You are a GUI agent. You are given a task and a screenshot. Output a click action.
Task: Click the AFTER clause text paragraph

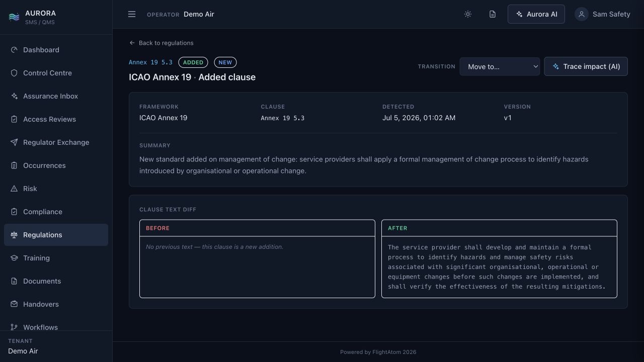[x=497, y=267]
